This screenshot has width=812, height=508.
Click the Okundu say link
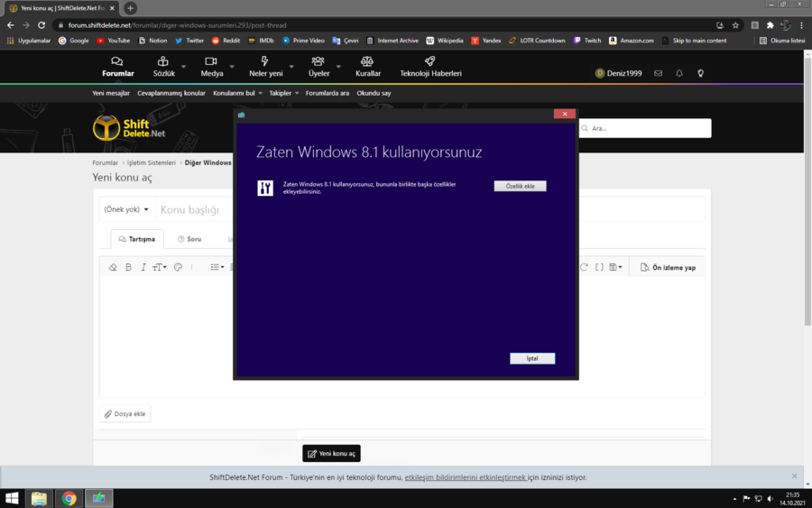pos(374,93)
